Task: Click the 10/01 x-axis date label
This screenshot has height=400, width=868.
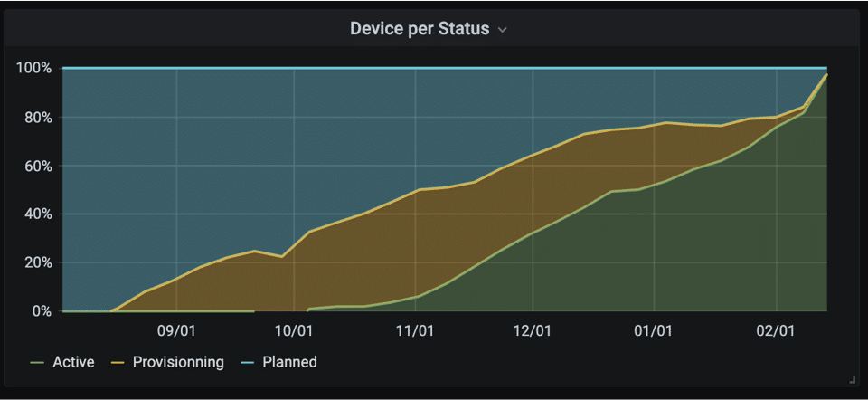Action: 293,331
